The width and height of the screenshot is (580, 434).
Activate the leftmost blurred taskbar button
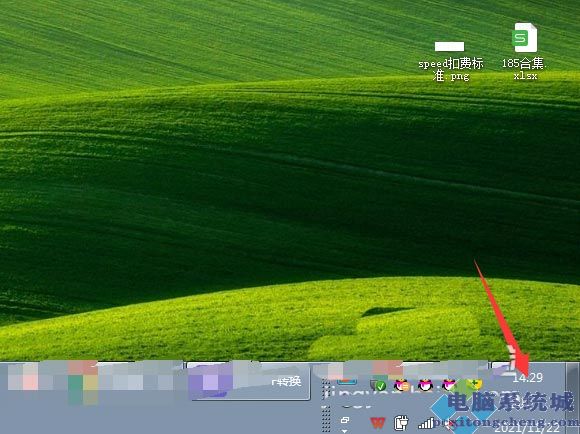[92, 381]
